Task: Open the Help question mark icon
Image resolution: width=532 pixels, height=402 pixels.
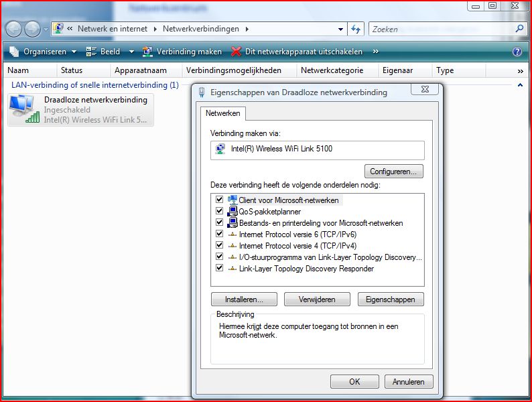Action: pos(517,52)
